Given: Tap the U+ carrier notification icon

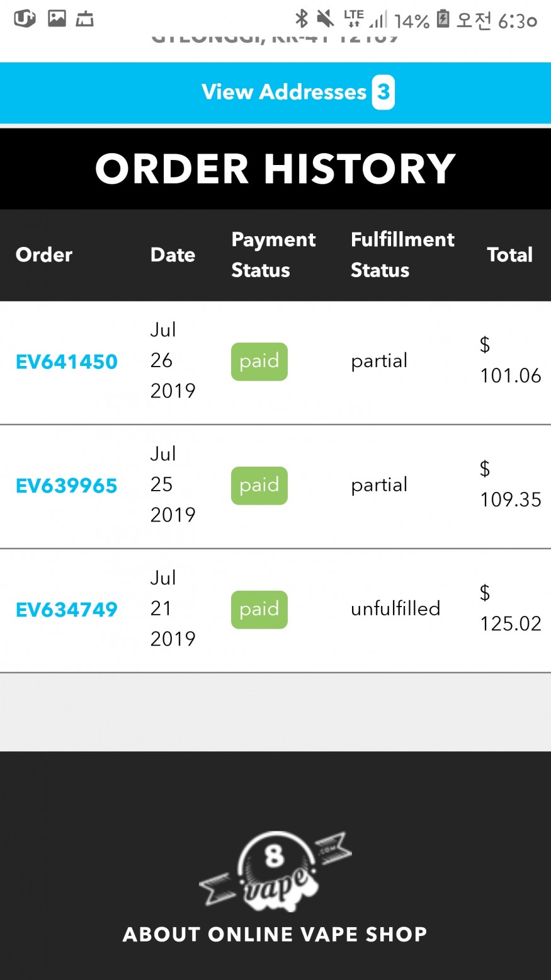Looking at the screenshot, I should [25, 18].
